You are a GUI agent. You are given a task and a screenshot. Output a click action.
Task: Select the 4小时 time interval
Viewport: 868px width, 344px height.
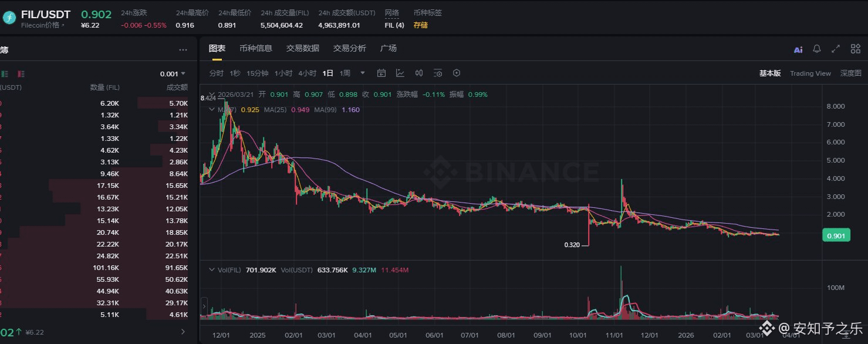click(307, 73)
